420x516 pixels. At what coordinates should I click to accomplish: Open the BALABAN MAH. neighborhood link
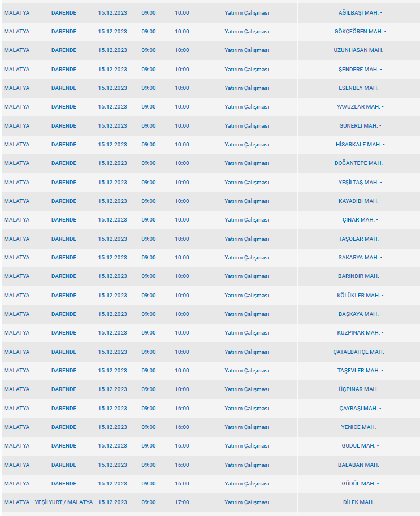(x=360, y=465)
